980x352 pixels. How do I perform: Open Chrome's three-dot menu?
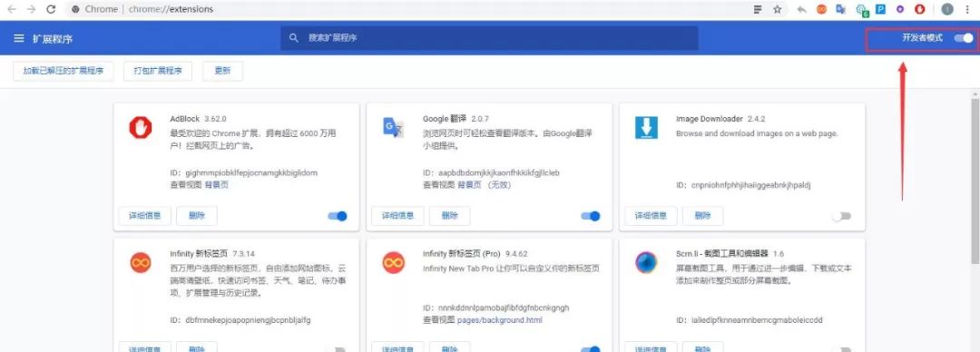(968, 9)
